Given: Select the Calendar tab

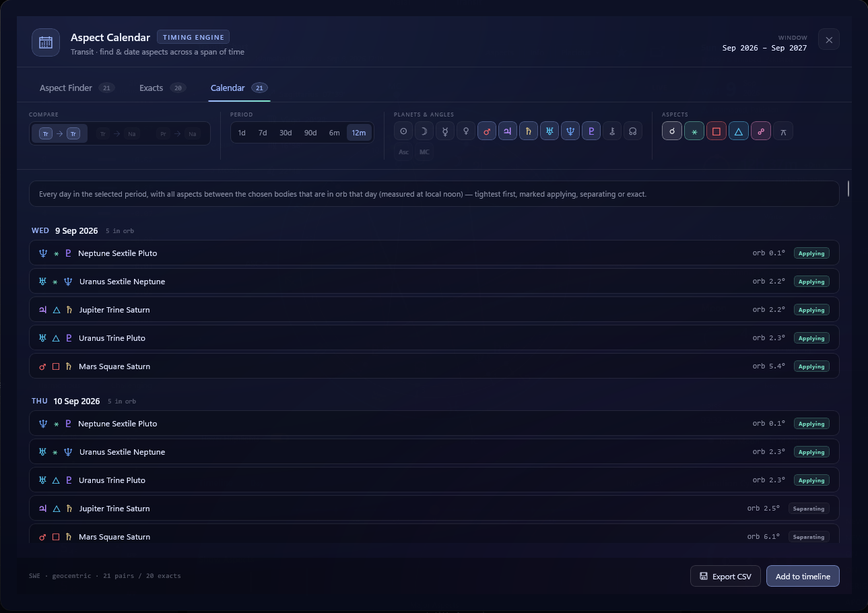Looking at the screenshot, I should point(239,88).
